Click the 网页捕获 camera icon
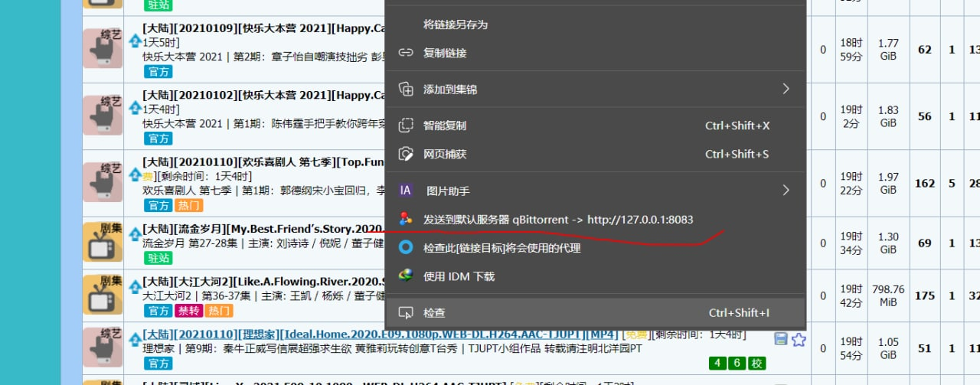Image resolution: width=980 pixels, height=385 pixels. pos(407,154)
